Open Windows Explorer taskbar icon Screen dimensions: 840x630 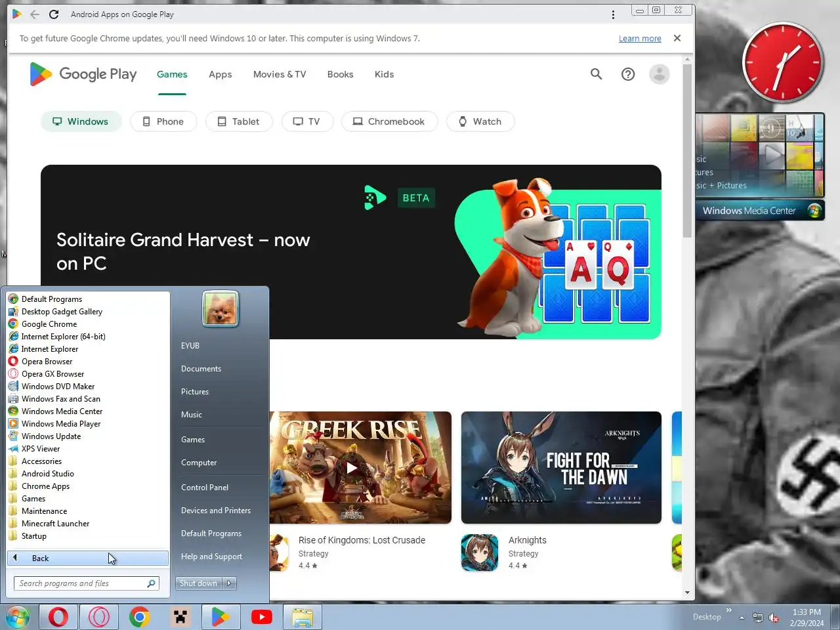pos(302,617)
